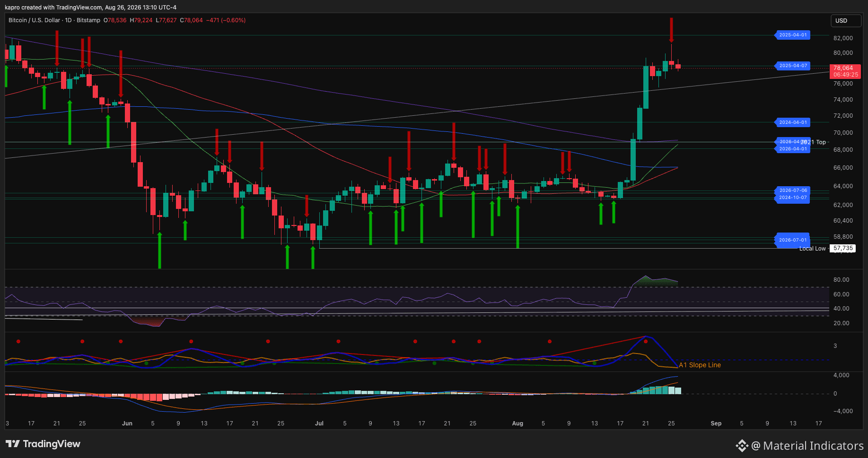Click the 2021 Top line label

(x=814, y=142)
